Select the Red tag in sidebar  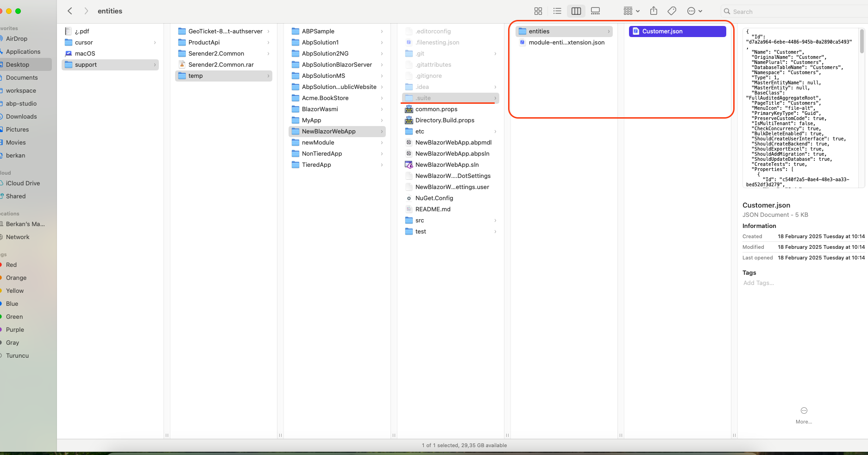point(12,265)
